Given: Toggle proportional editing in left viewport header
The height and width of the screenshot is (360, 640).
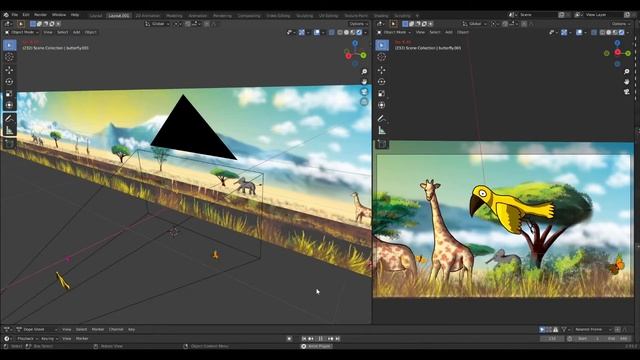Looking at the screenshot, I should pos(207,24).
